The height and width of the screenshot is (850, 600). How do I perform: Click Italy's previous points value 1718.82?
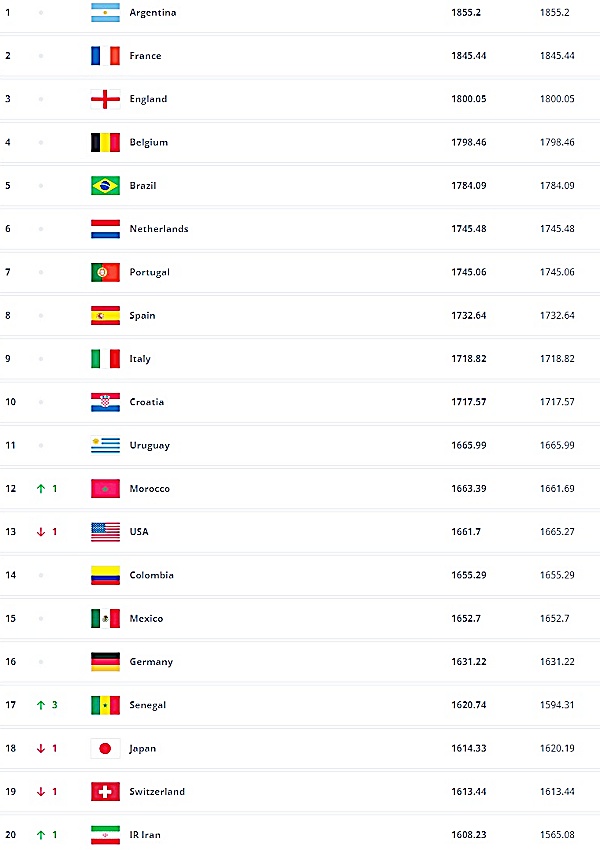pos(557,358)
